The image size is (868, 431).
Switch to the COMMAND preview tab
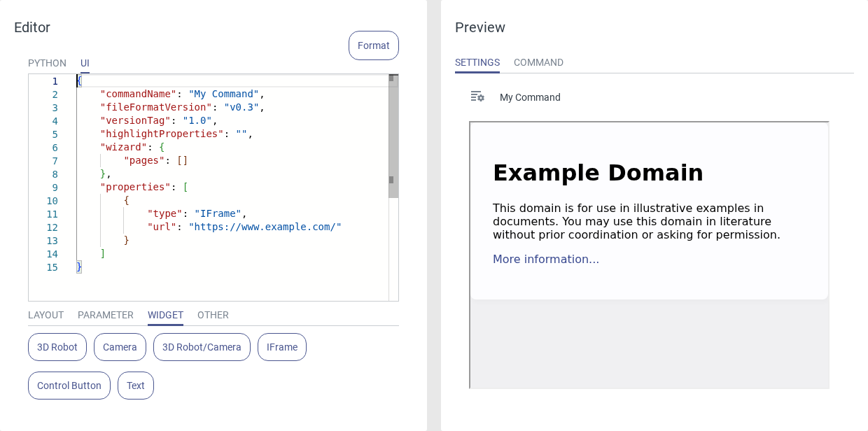click(x=538, y=62)
